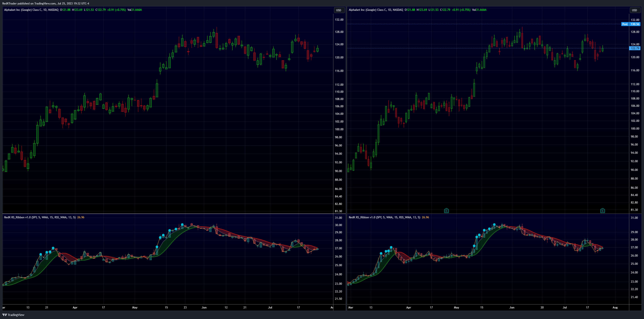Image resolution: width=644 pixels, height=319 pixels.
Task: Open the TradingView logo at bottom left
Action: [14, 315]
